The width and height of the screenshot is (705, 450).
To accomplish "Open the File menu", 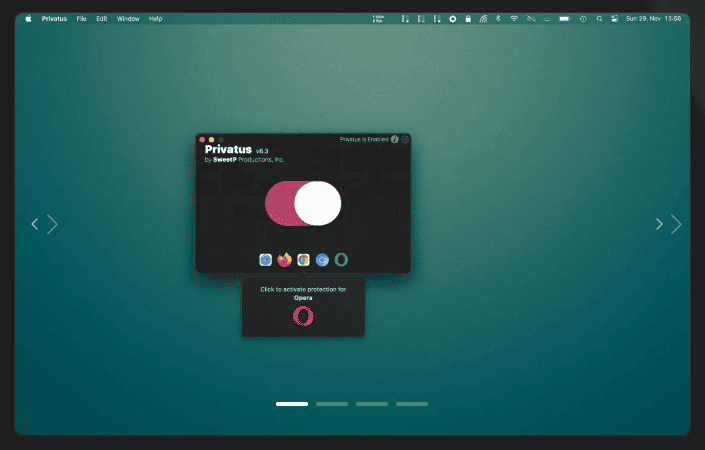I will pos(81,19).
